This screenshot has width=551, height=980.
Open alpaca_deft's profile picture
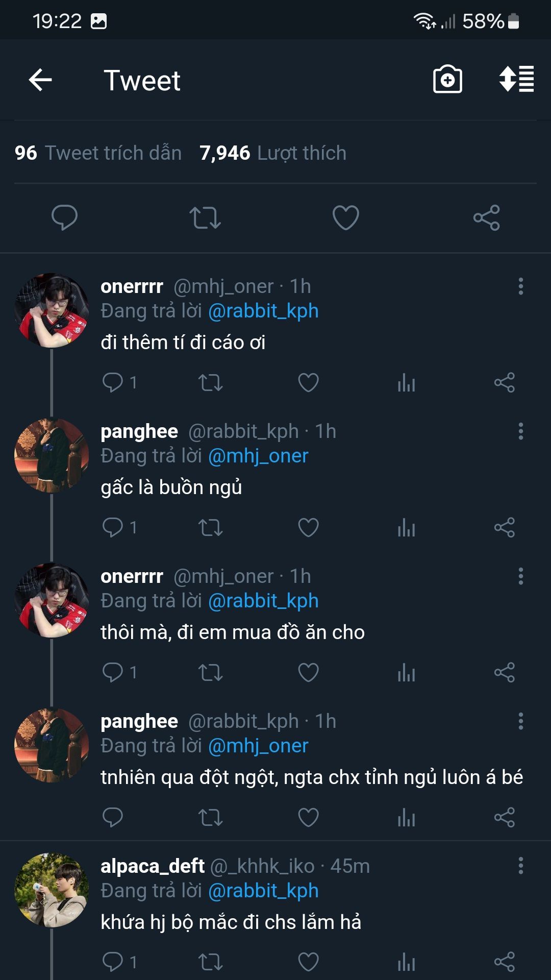(52, 890)
